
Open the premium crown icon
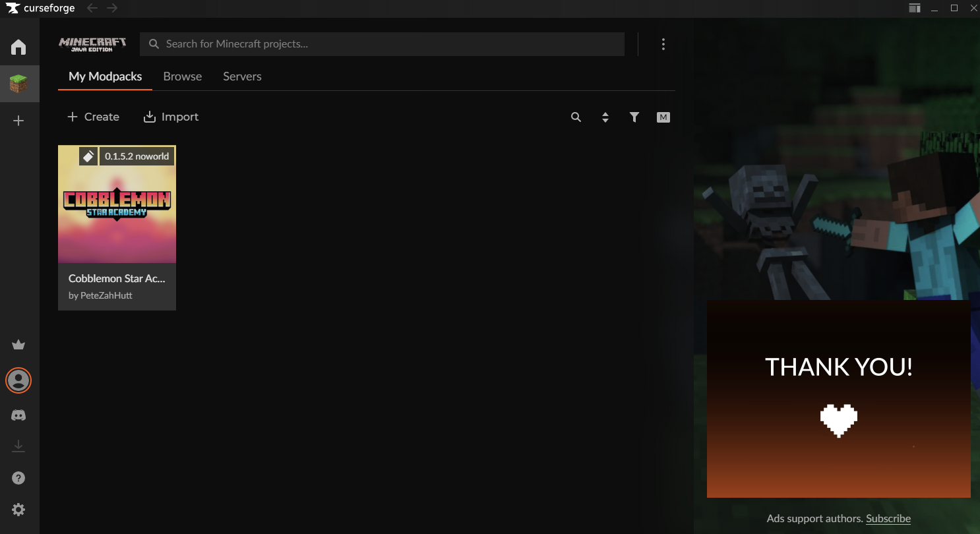pyautogui.click(x=18, y=345)
